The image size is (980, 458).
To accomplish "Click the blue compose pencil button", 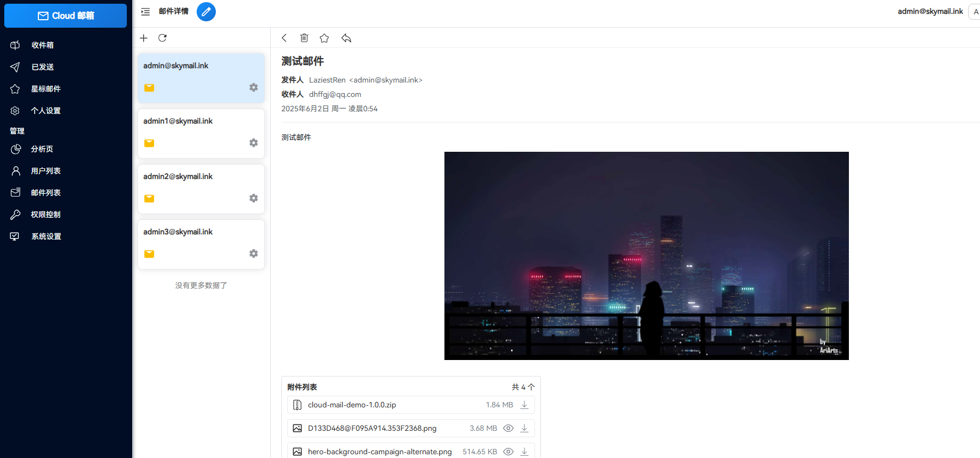I will (x=206, y=11).
